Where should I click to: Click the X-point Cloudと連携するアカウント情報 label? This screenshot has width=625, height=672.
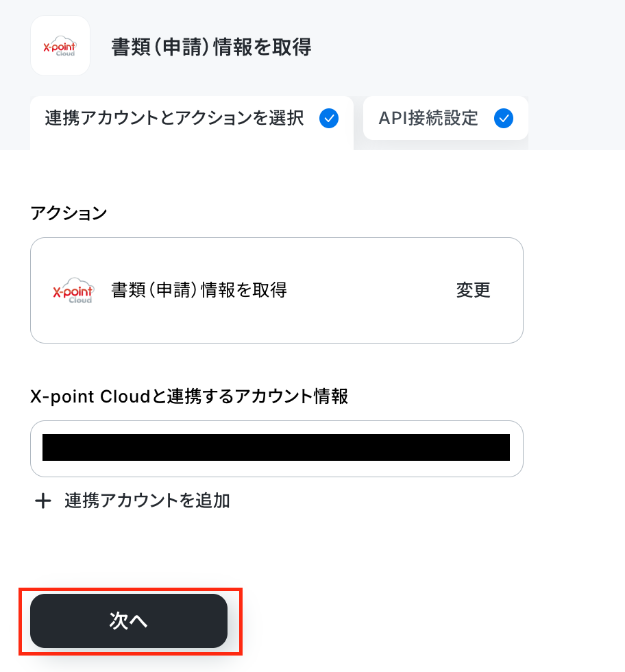[x=189, y=396]
